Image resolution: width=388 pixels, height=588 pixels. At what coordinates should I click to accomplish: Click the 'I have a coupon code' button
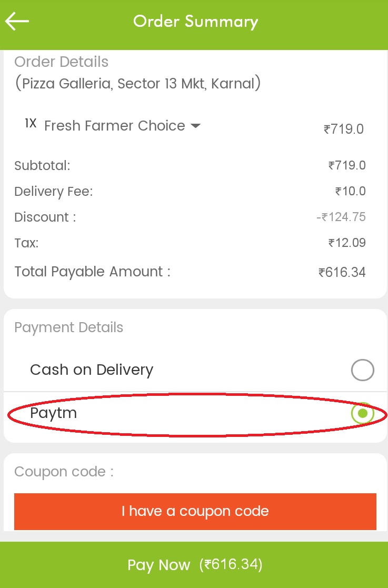195,511
